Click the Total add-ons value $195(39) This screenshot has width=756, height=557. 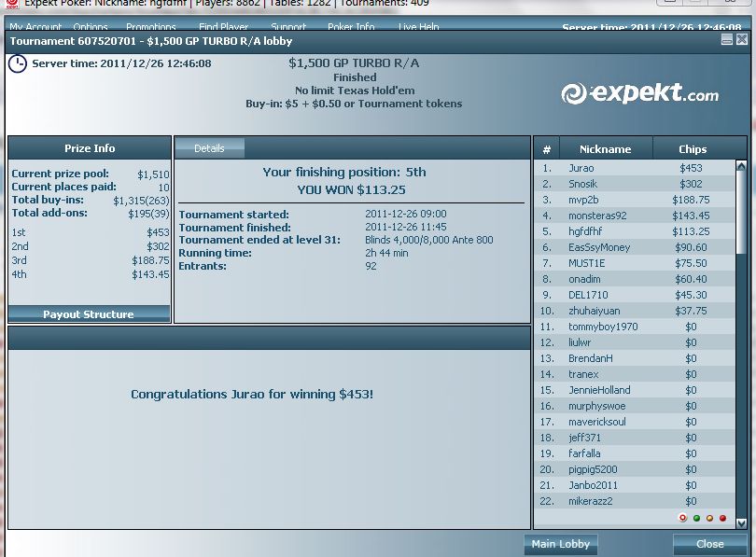point(148,214)
